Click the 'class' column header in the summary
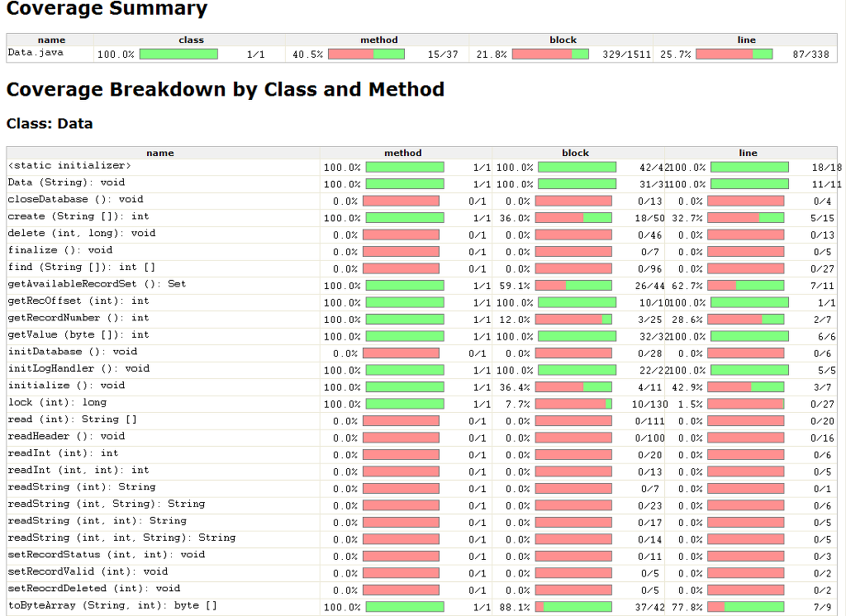This screenshot has width=846, height=616. (x=191, y=40)
